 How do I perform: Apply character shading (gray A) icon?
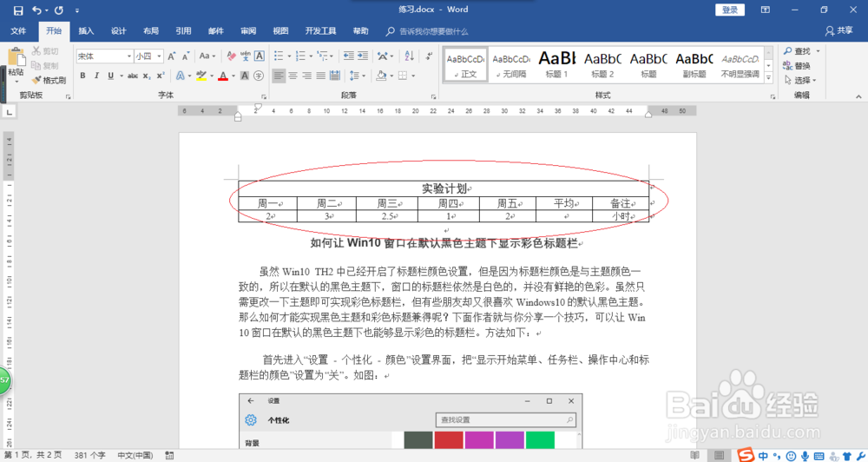[245, 76]
